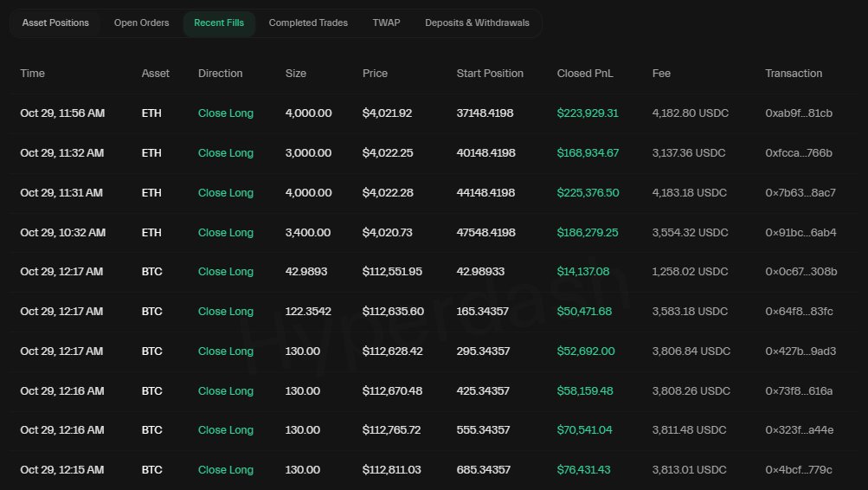Image resolution: width=868 pixels, height=490 pixels.
Task: Open transaction link 0xab9f...81cb
Action: pos(798,113)
